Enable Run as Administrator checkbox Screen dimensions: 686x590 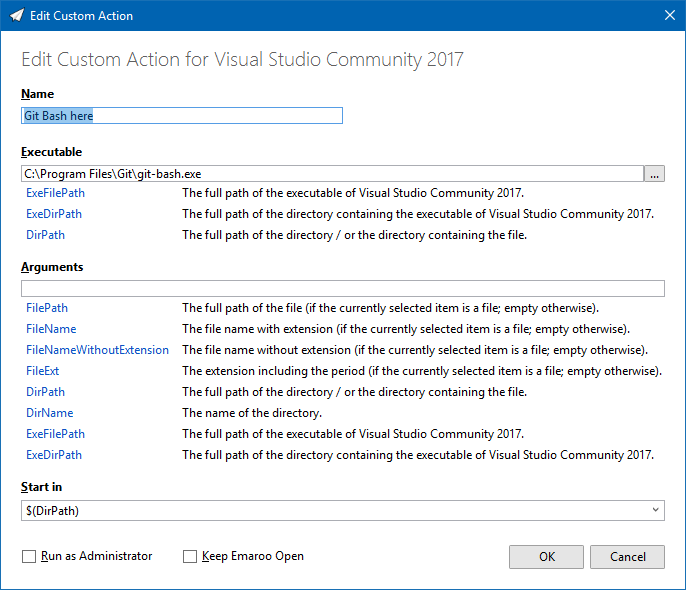(29, 556)
